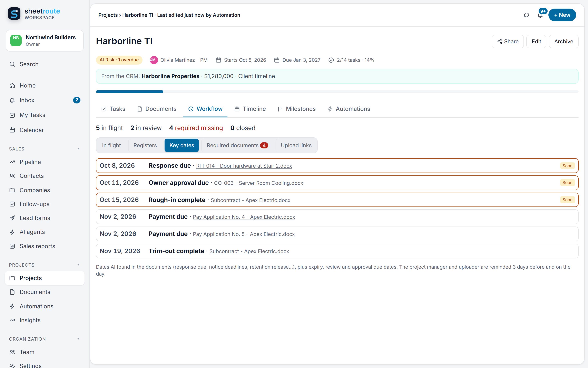Open Follow-ups in the sidebar
The height and width of the screenshot is (368, 588).
click(45, 204)
